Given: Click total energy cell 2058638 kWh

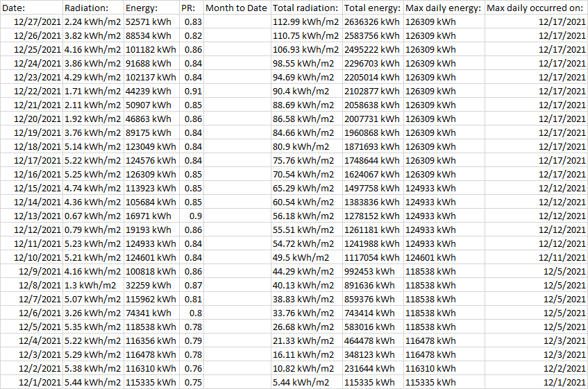Looking at the screenshot, I should pyautogui.click(x=373, y=105).
